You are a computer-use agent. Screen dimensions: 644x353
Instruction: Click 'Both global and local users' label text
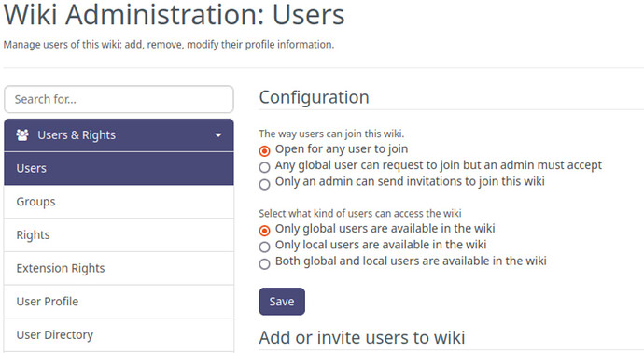tap(411, 261)
